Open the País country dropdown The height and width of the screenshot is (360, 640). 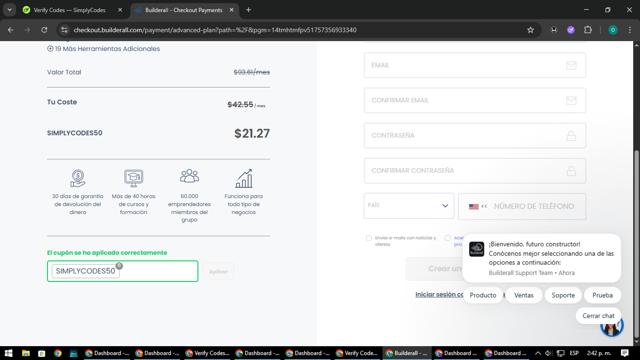409,206
